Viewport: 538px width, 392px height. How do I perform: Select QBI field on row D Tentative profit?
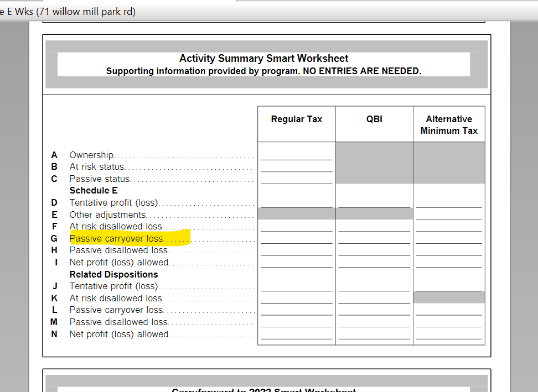click(374, 202)
